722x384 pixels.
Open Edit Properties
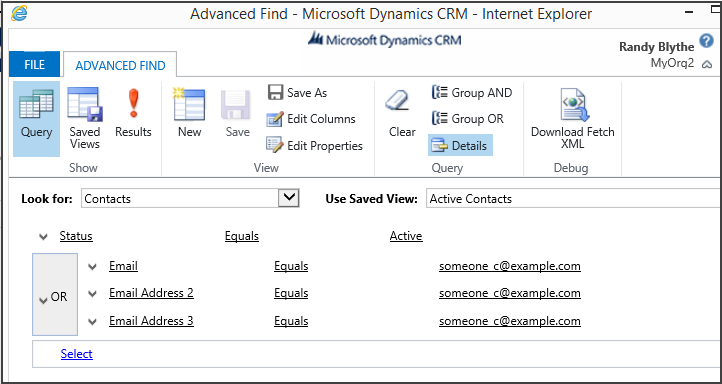pyautogui.click(x=315, y=146)
